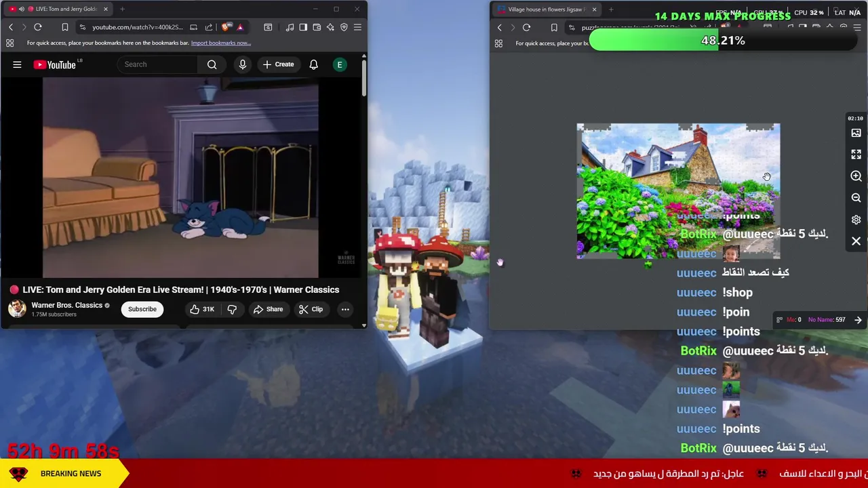Viewport: 868px width, 488px height.
Task: Click the YouTube search magnifier button
Action: [x=212, y=64]
